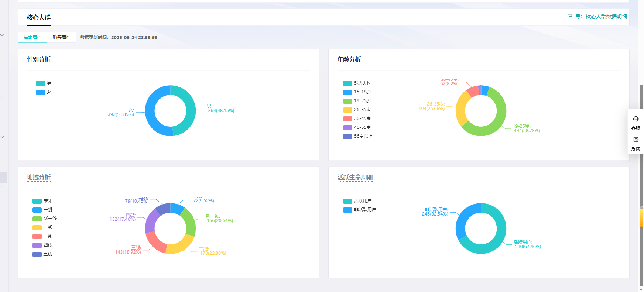The image size is (644, 292).
Task: Expand the upper left sidebar chevron
Action: tap(2, 35)
